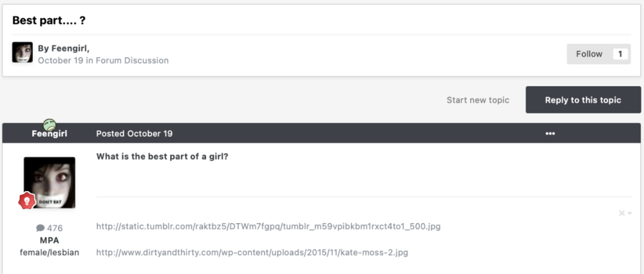Open author Feengirl's profile from byline

70,48
